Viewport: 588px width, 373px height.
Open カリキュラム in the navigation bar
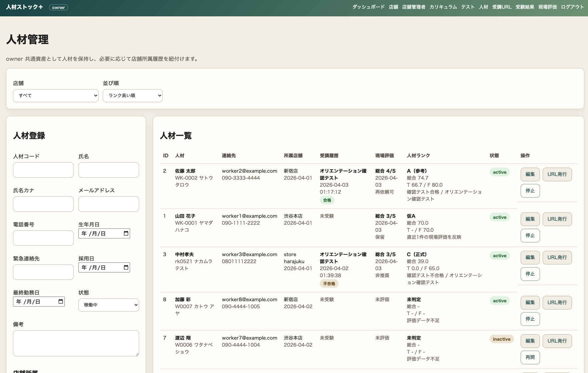point(443,7)
